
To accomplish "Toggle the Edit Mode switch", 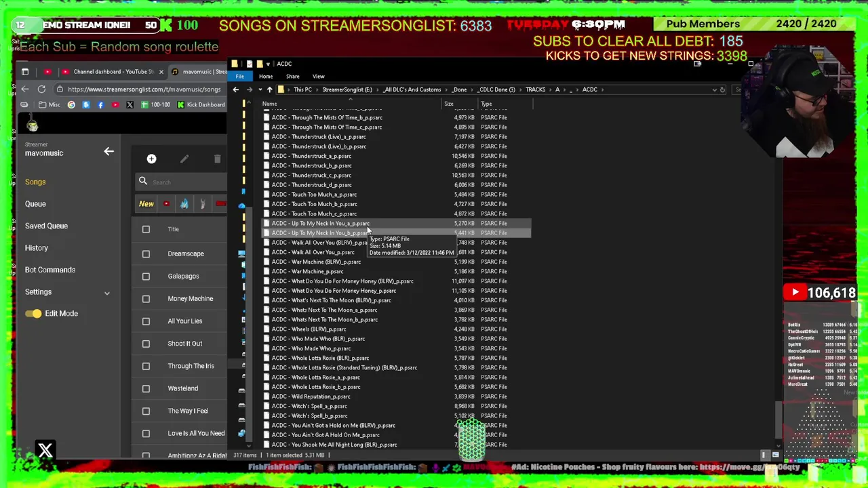I will [33, 313].
